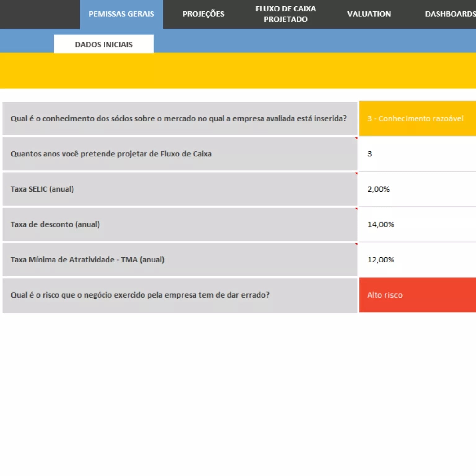Click 'Qual é o risco que o negócio' question
Screen dimensions: 476x476
point(180,295)
